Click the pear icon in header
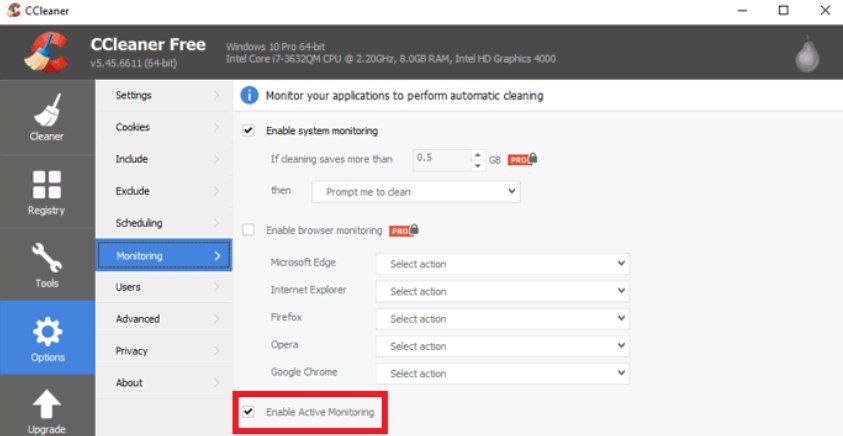 coord(807,53)
